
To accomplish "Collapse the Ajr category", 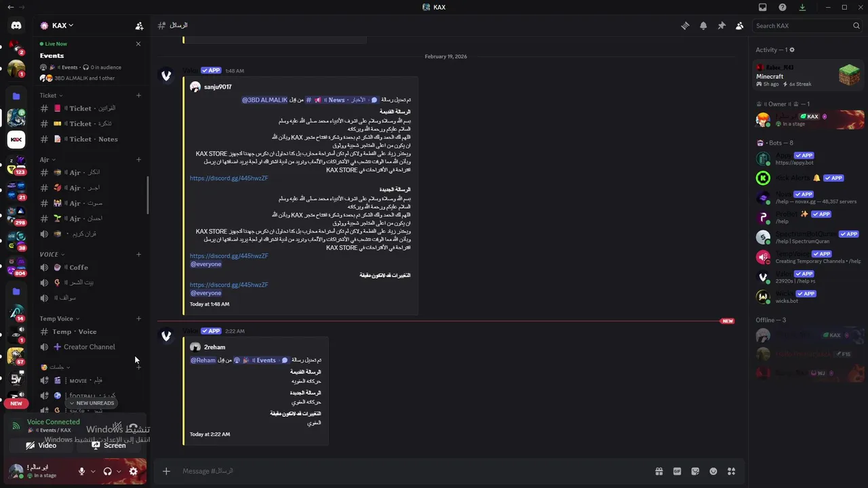I will pyautogui.click(x=47, y=160).
